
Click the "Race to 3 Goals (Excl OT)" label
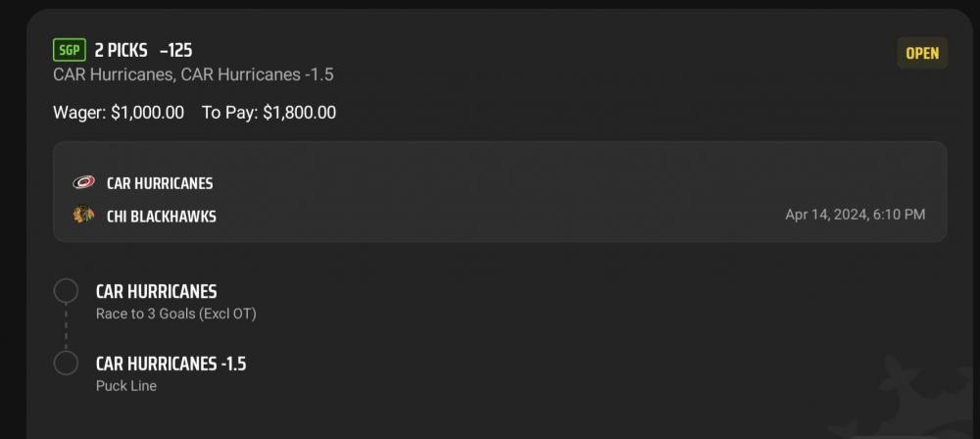175,314
